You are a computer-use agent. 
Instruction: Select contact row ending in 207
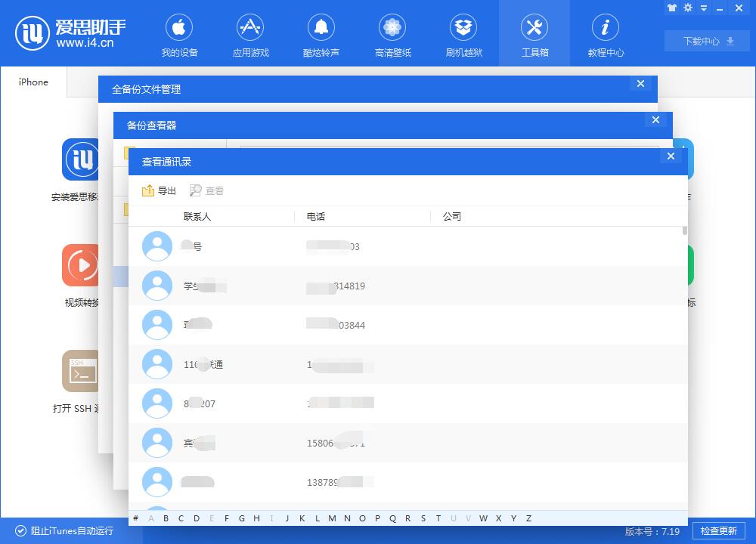coord(408,403)
